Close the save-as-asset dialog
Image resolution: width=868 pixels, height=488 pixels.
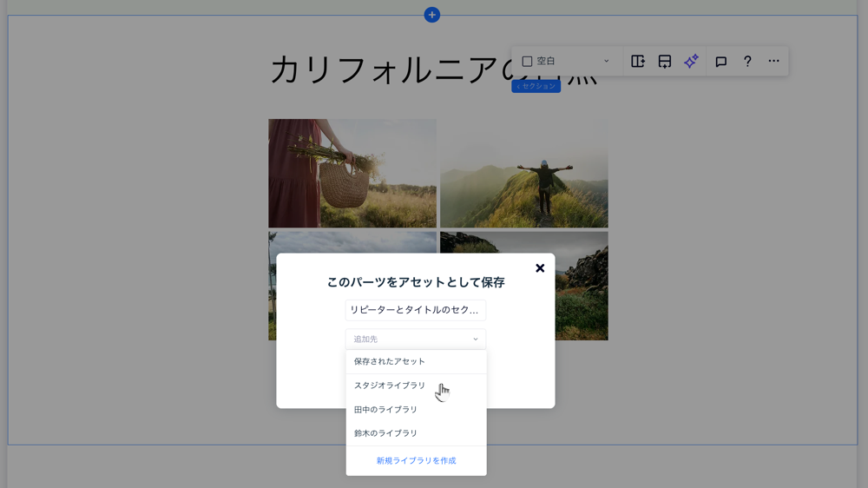(540, 268)
